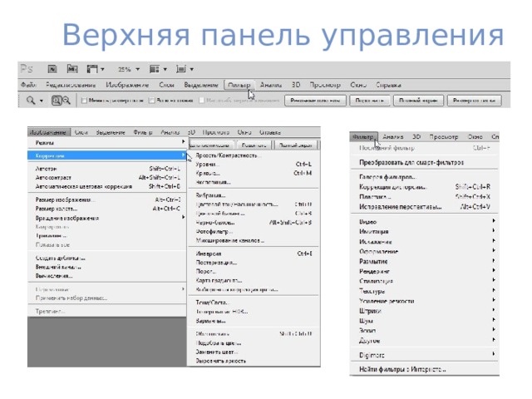The width and height of the screenshot is (532, 399).
Task: Choose 'Автоматическая цветовая коррекция'
Action: coord(84,186)
